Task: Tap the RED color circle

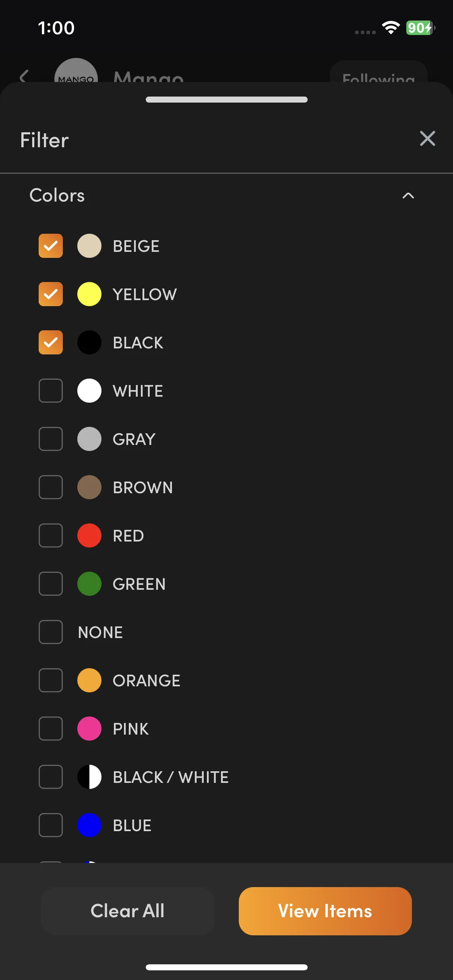Action: coord(89,535)
